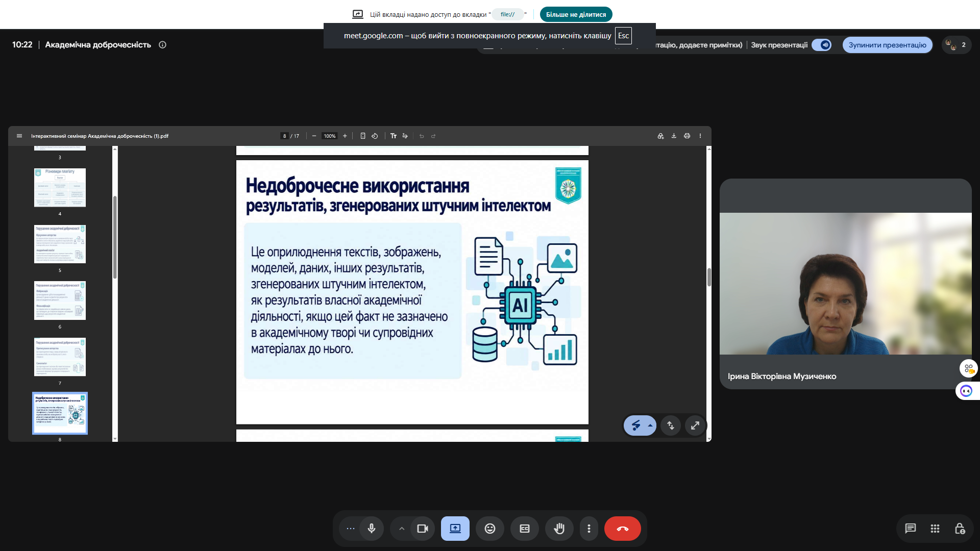Open the in-call chat panel
This screenshot has width=980, height=551.
pos(911,529)
